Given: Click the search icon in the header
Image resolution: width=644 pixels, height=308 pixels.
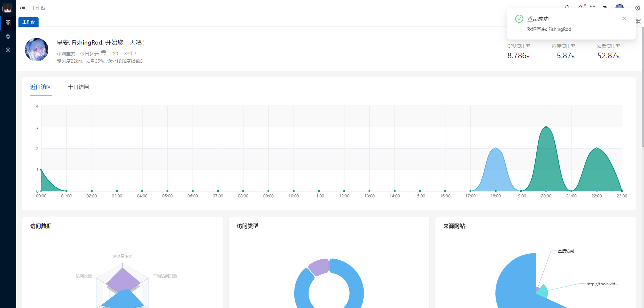Looking at the screenshot, I should pos(567,7).
